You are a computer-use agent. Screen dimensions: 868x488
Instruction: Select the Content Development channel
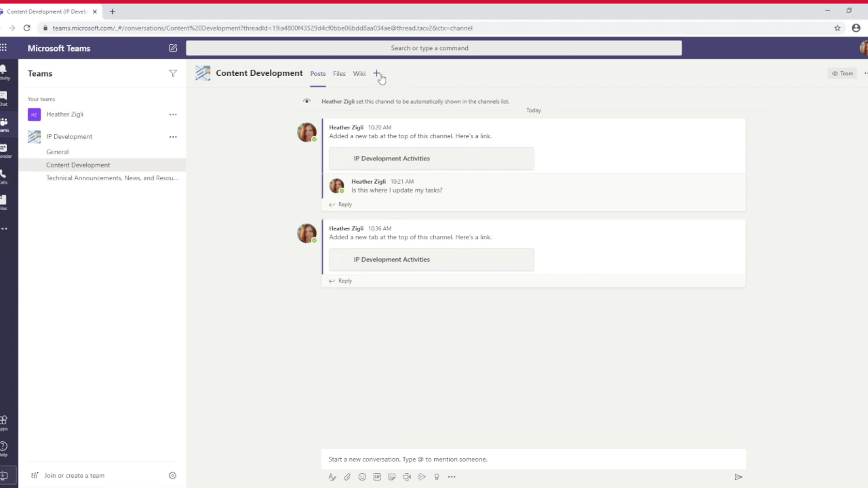click(102, 165)
